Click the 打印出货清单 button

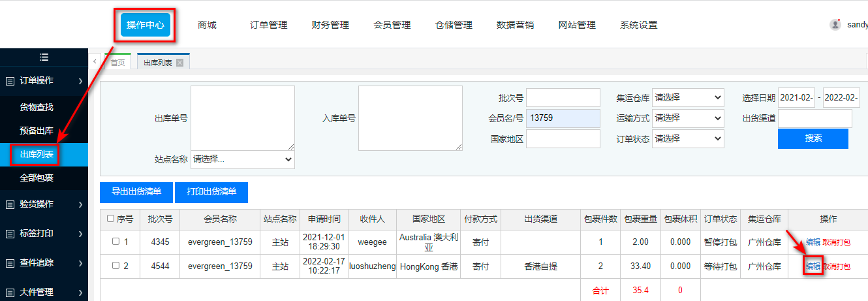tap(211, 192)
